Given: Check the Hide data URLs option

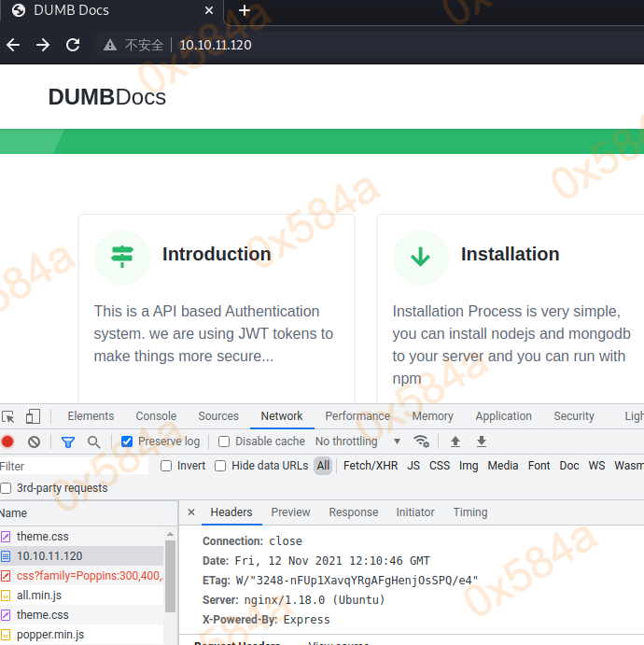Looking at the screenshot, I should [x=221, y=466].
